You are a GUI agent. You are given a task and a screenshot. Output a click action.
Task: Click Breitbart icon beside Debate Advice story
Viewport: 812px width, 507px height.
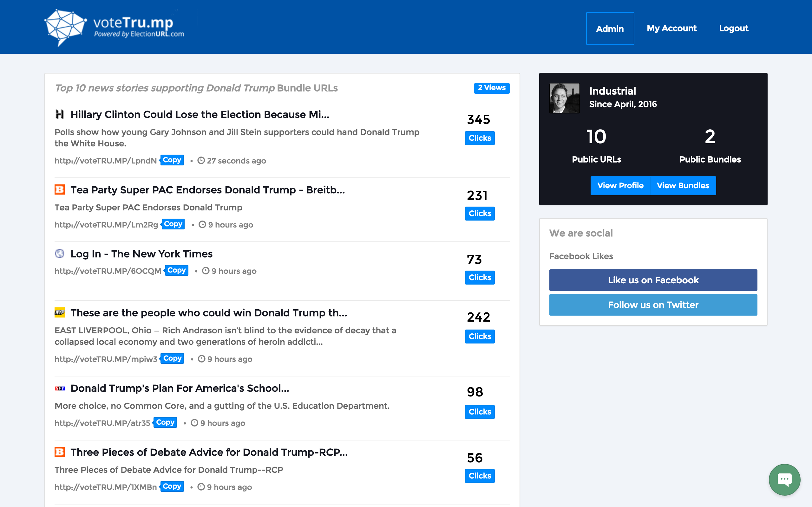(x=59, y=452)
